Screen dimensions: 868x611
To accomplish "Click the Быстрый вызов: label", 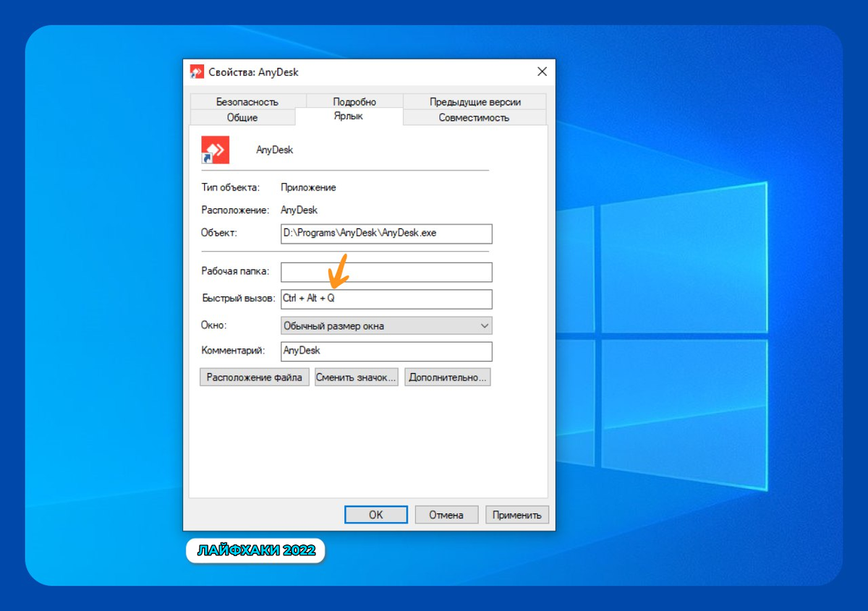I will click(239, 298).
